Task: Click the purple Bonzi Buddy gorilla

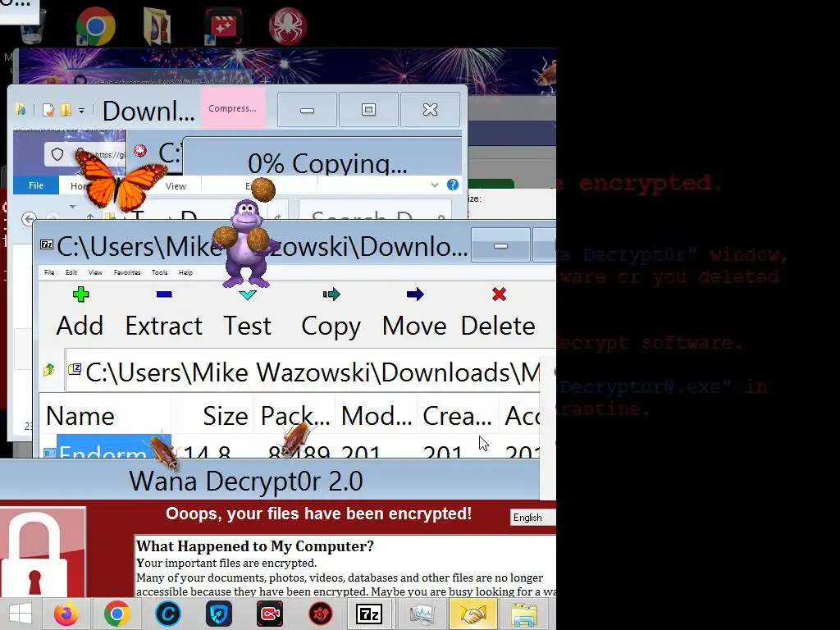Action: click(245, 244)
